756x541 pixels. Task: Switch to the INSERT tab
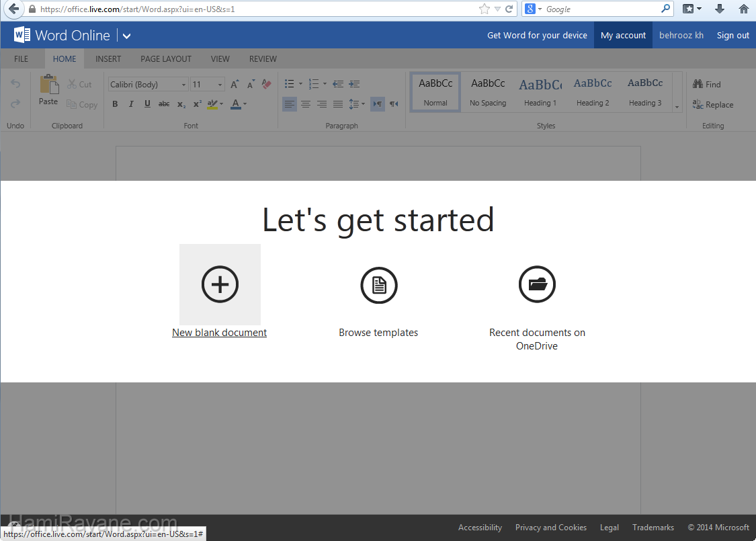pos(108,59)
